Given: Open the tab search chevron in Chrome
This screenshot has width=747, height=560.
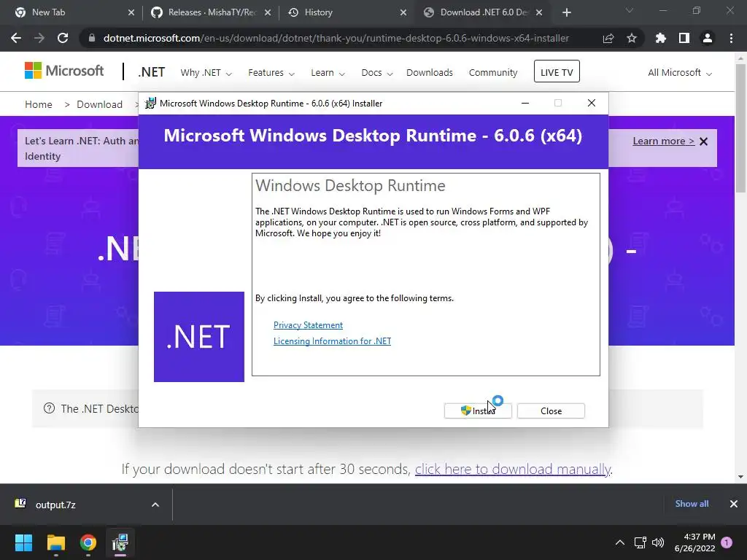Looking at the screenshot, I should (630, 10).
